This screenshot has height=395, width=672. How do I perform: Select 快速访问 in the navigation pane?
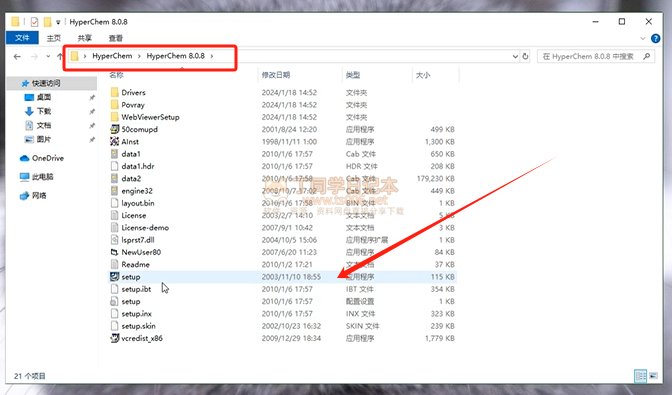(x=41, y=83)
